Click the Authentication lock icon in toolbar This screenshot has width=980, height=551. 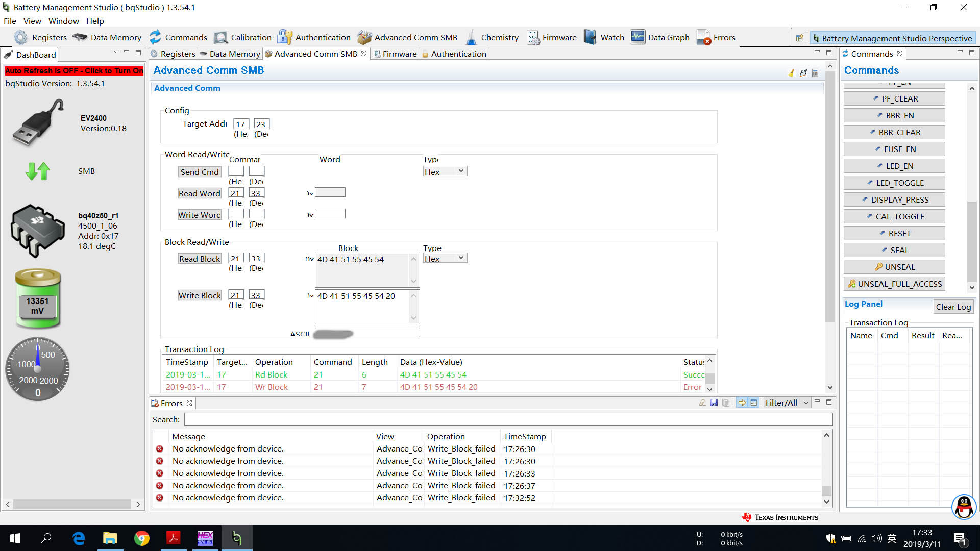(285, 37)
